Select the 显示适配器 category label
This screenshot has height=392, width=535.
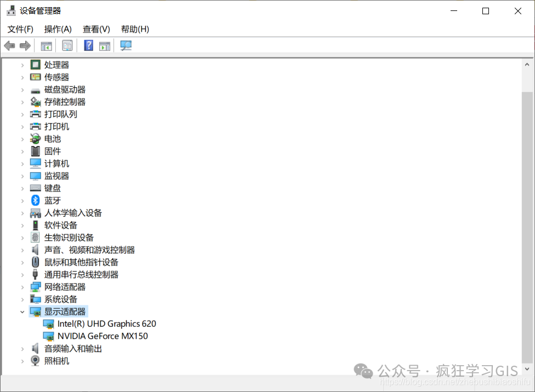point(65,311)
